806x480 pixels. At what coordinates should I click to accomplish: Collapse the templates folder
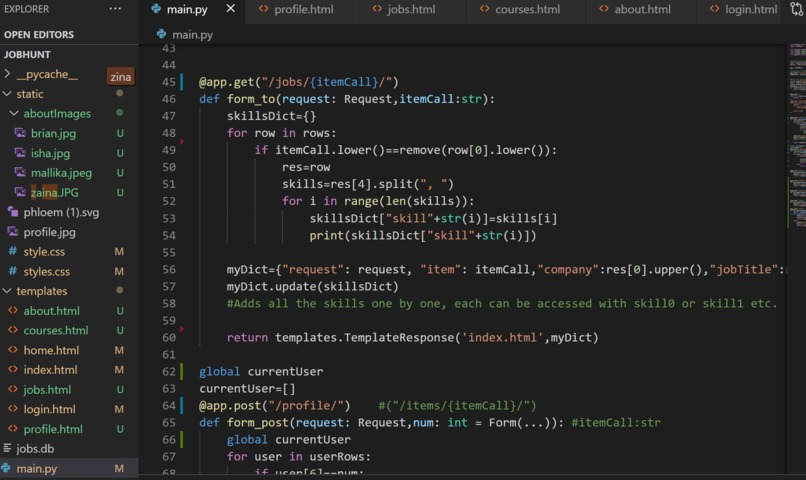coord(42,291)
